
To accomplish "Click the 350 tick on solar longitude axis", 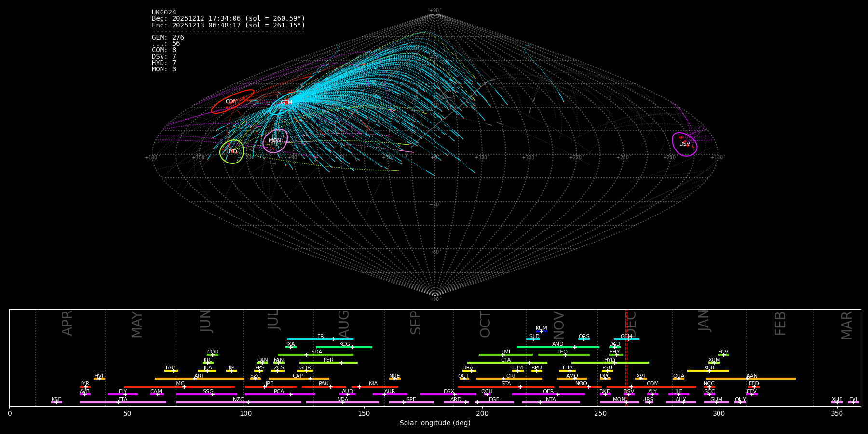I will [x=837, y=413].
